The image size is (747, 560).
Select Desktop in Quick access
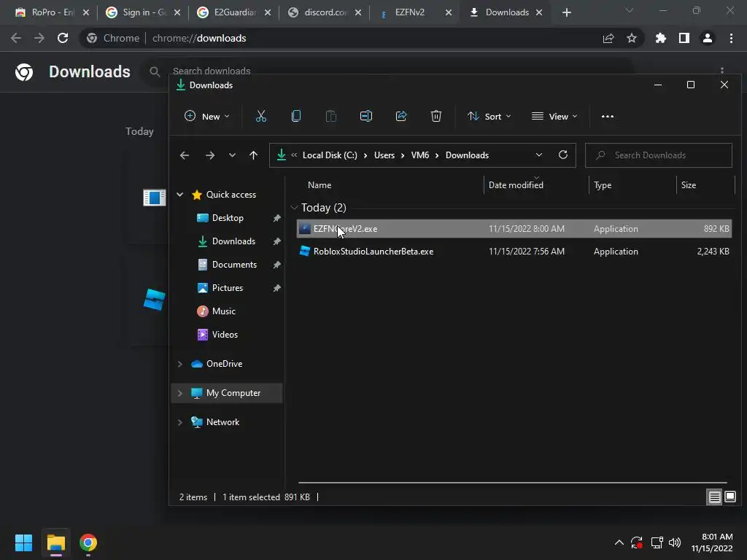[x=228, y=217]
